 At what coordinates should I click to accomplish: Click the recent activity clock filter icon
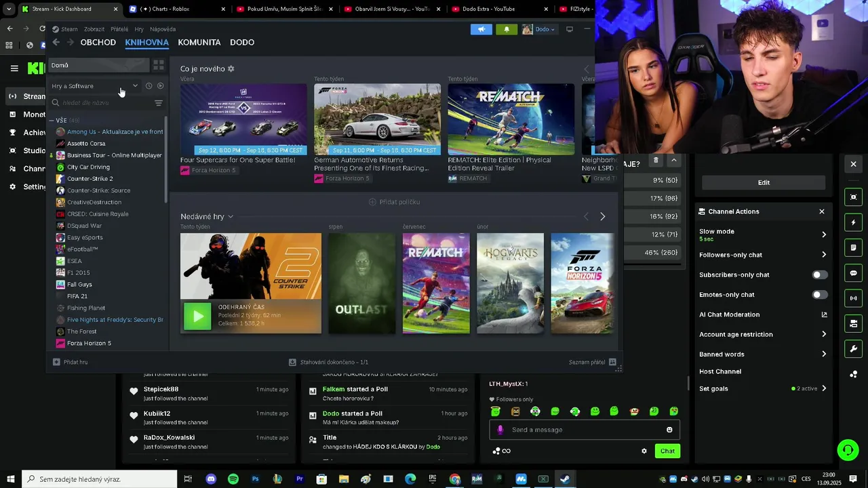pyautogui.click(x=149, y=86)
